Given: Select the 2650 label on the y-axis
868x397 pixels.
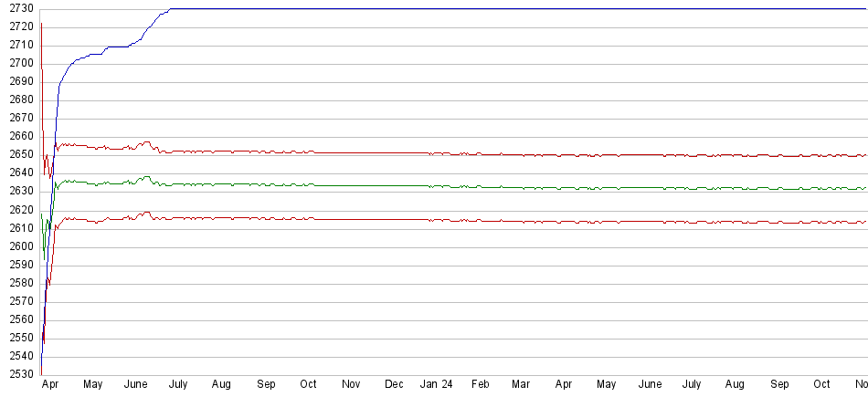Looking at the screenshot, I should [x=18, y=155].
